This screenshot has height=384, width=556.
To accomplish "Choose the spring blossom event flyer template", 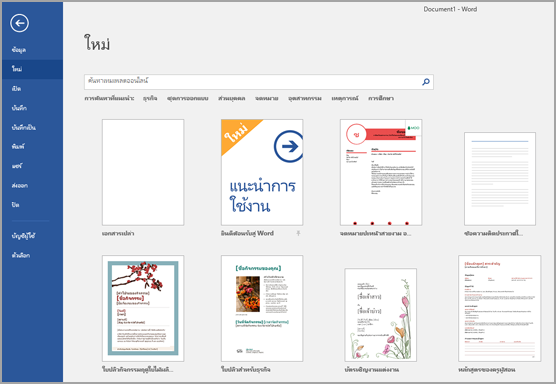I will click(143, 308).
